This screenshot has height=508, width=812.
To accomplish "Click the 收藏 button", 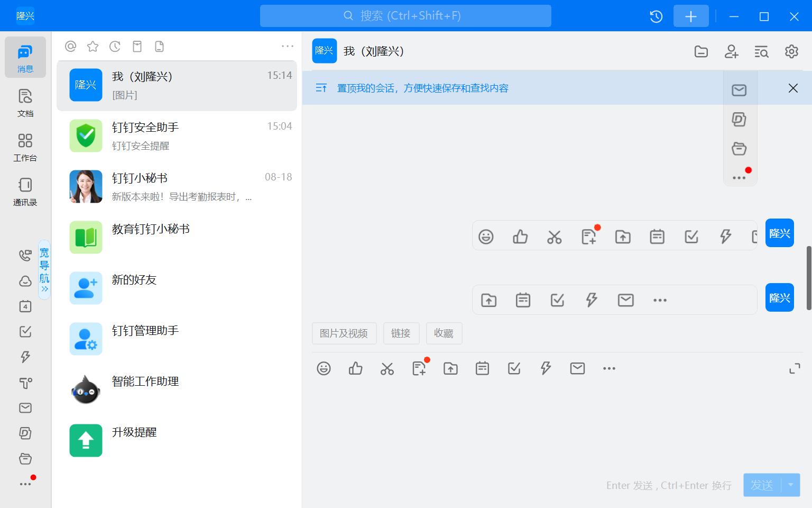I will pyautogui.click(x=444, y=333).
